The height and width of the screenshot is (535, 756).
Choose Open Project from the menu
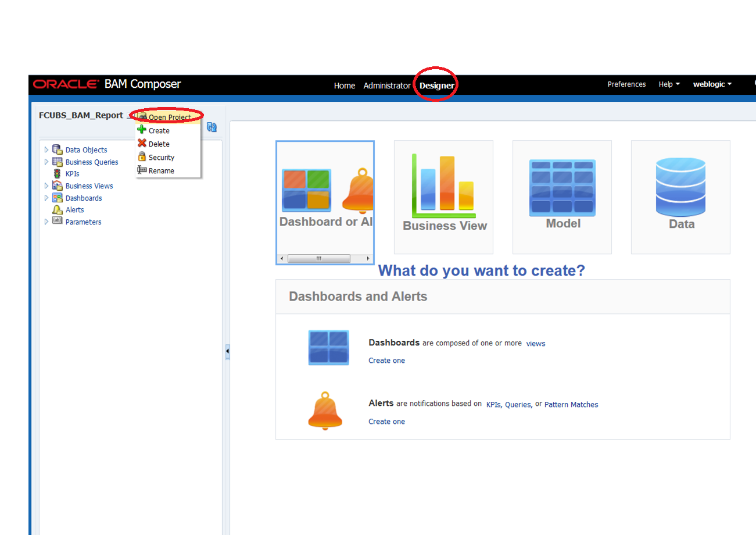[169, 117]
